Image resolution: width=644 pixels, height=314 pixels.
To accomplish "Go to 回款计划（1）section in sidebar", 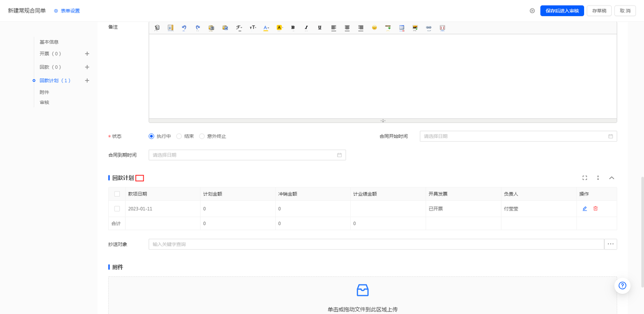I will coord(55,80).
